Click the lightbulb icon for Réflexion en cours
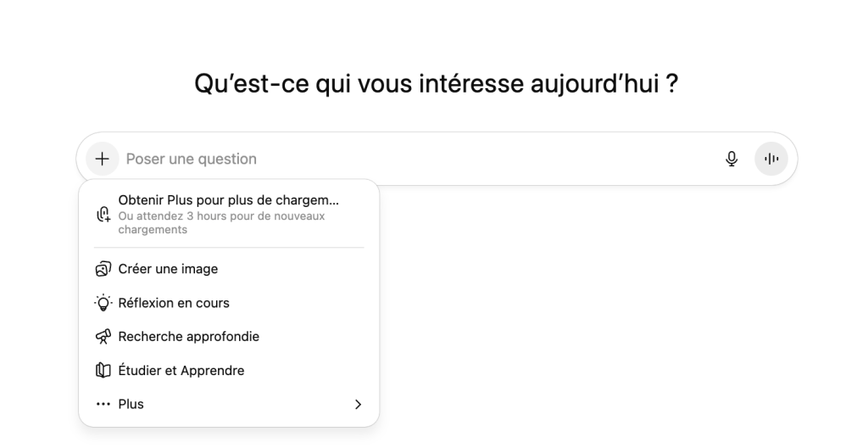This screenshot has width=868, height=448. [x=103, y=303]
